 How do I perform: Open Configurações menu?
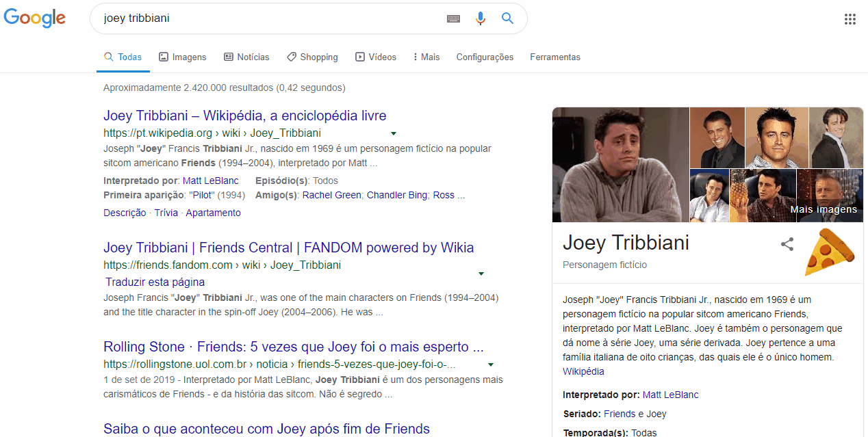coord(485,57)
